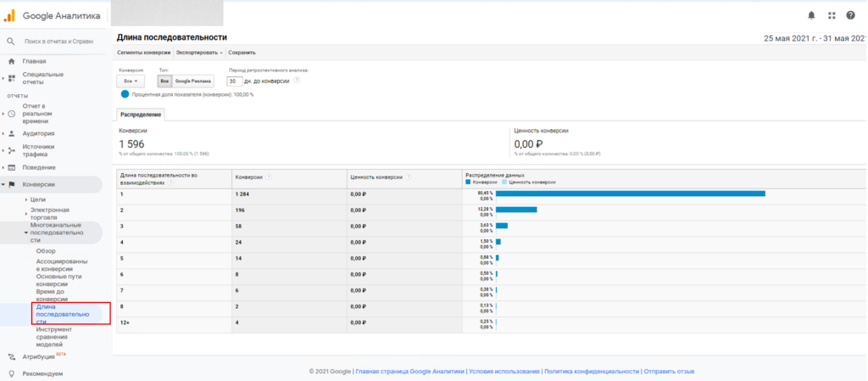Click the blue conversion percentage color circle

(x=125, y=94)
